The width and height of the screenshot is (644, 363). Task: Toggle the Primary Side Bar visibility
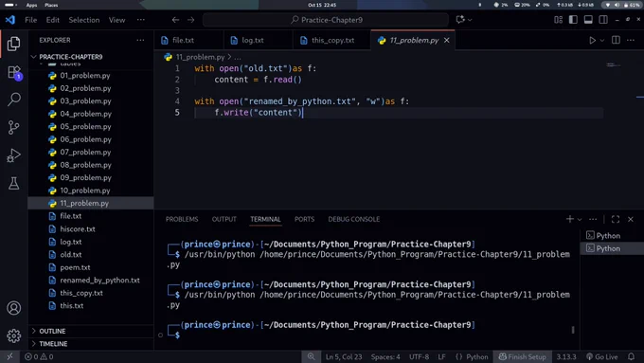coord(573,20)
